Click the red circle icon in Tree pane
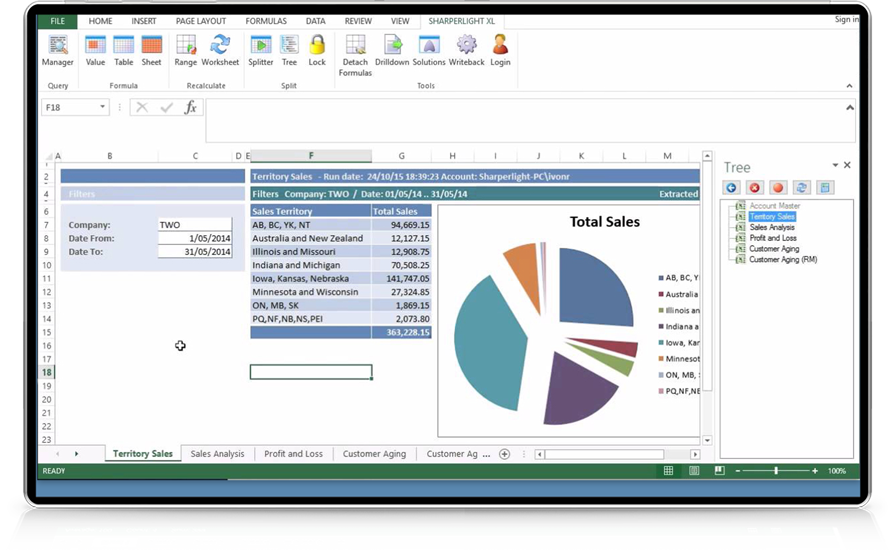Viewport: 893px width, 550px height. pyautogui.click(x=778, y=187)
